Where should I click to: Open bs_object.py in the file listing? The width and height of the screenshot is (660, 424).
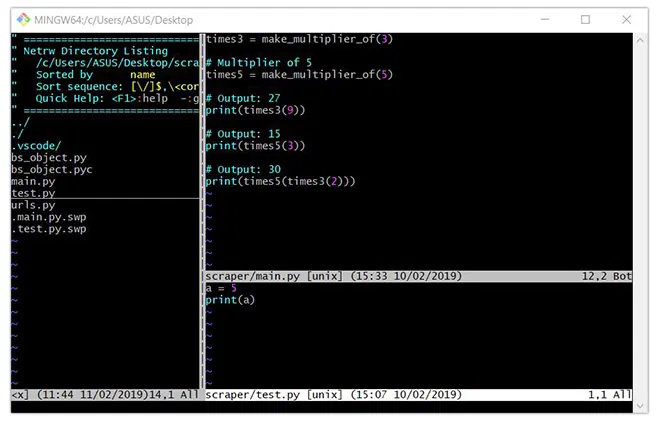tap(49, 158)
